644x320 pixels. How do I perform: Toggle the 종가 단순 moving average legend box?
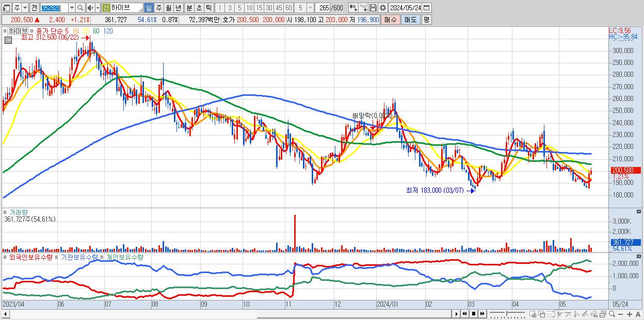[32, 31]
